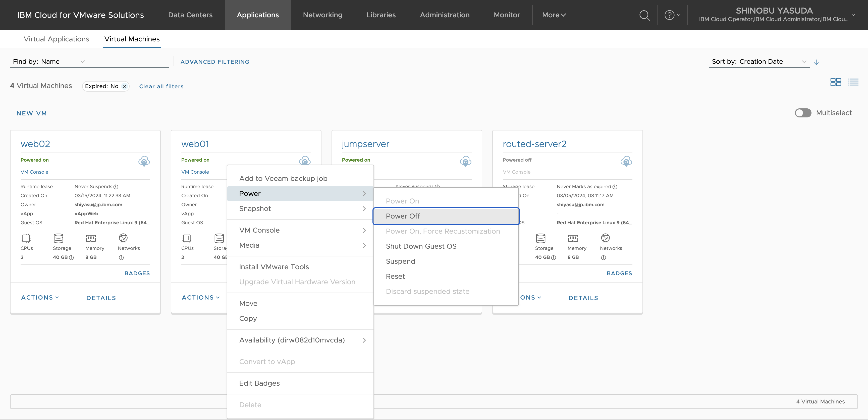868x420 pixels.
Task: Expand the Snapshot submenu
Action: [x=300, y=209]
